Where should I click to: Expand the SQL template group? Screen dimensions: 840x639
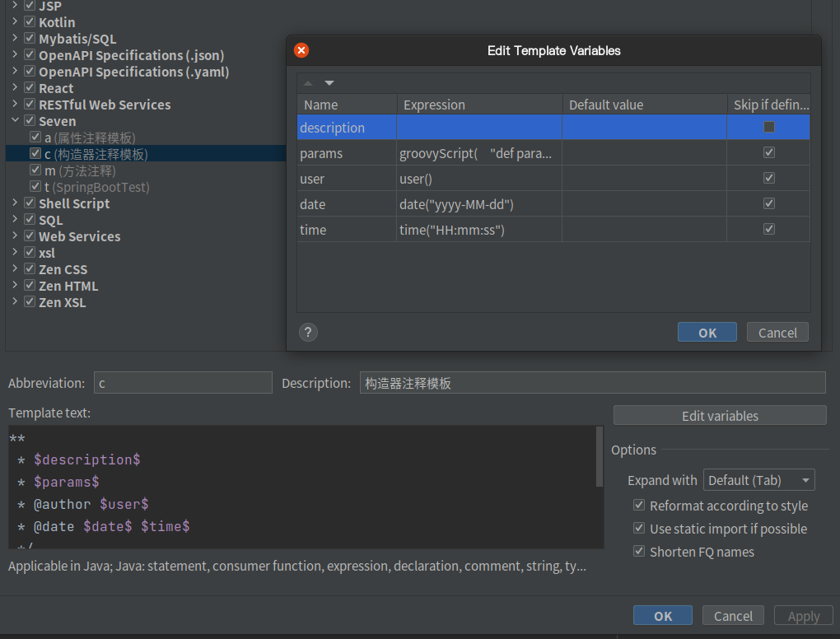(x=15, y=220)
